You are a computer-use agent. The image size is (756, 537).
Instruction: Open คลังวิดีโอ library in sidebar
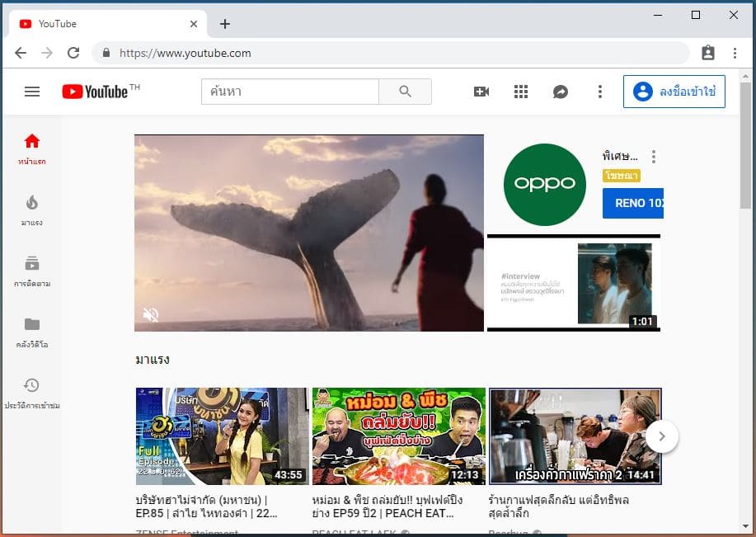tap(32, 332)
